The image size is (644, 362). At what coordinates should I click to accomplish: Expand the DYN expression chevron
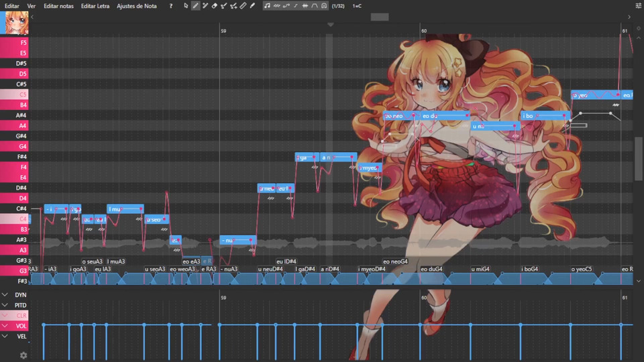click(x=5, y=295)
